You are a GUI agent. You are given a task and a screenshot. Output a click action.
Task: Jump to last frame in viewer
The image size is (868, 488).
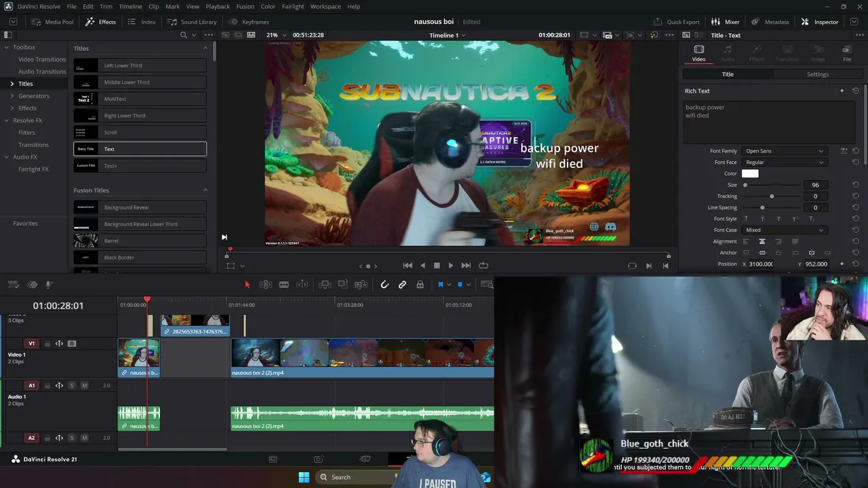[466, 266]
